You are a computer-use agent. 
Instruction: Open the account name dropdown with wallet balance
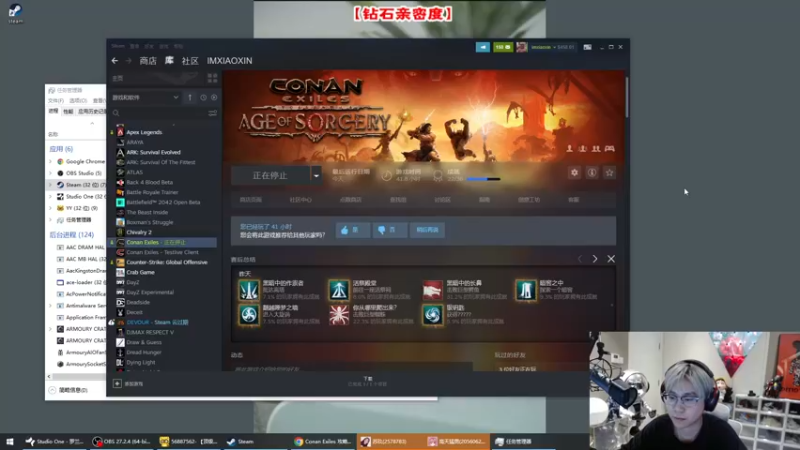point(553,47)
